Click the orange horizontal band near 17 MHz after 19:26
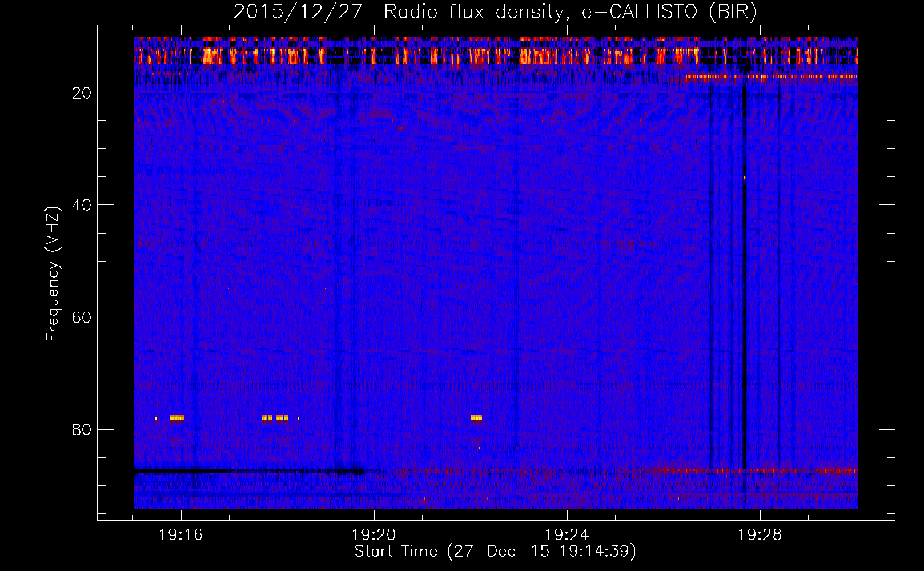The width and height of the screenshot is (924, 571). (x=771, y=77)
